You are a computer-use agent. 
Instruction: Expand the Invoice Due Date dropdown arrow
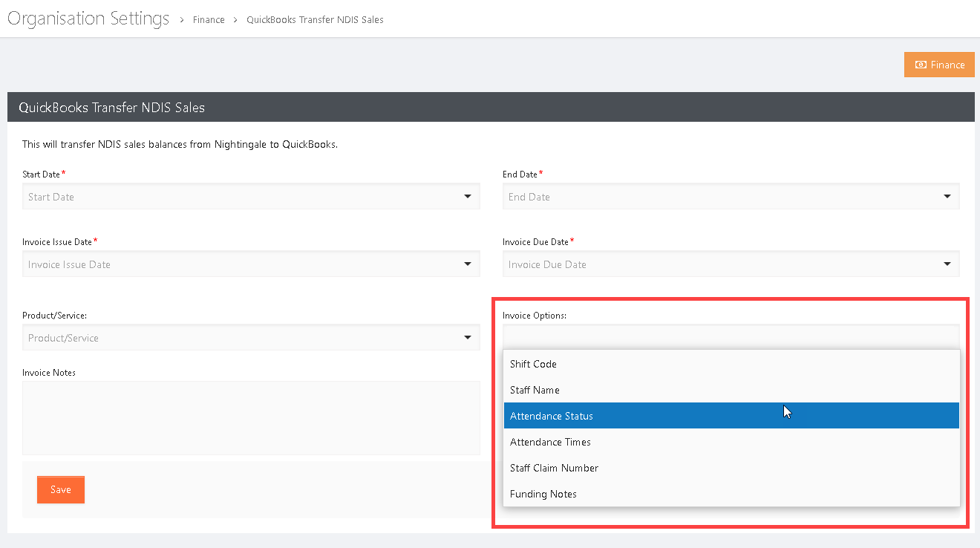[947, 264]
